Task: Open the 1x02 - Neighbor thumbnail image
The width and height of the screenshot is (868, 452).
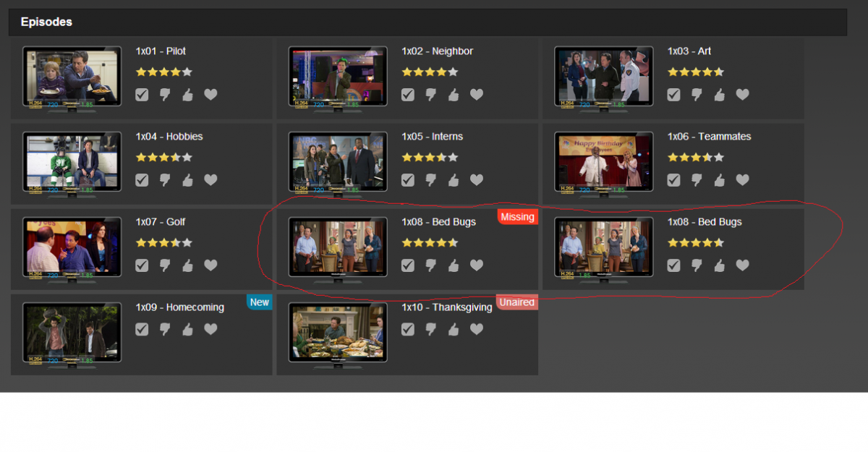Action: (x=338, y=77)
